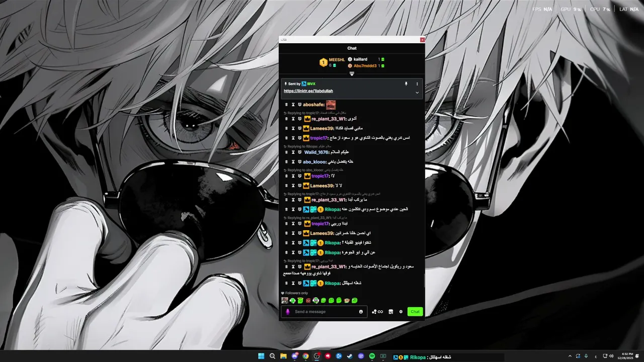This screenshot has width=644, height=362.
Task: Open the linktr.ee/1labdullah link
Action: click(x=308, y=91)
